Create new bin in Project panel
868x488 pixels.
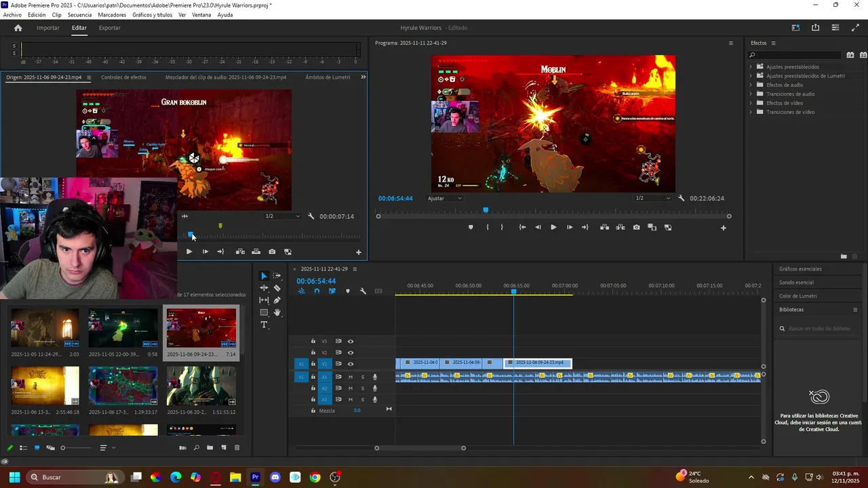(210, 448)
